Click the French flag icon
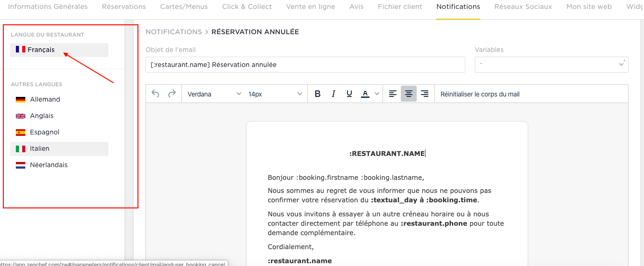644x266 pixels. point(21,49)
